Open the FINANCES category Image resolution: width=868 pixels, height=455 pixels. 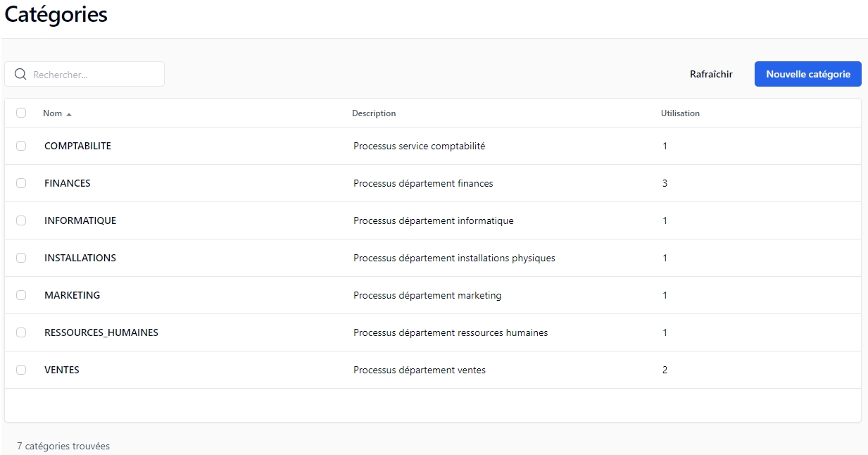[68, 183]
